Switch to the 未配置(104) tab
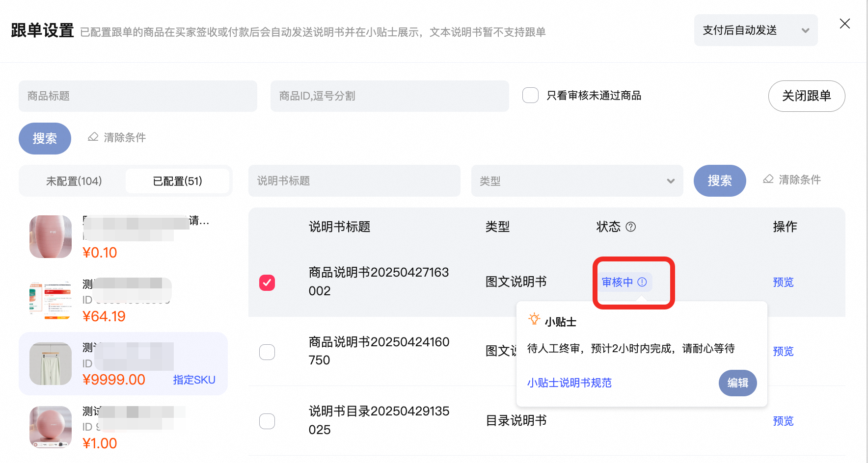 click(x=74, y=181)
